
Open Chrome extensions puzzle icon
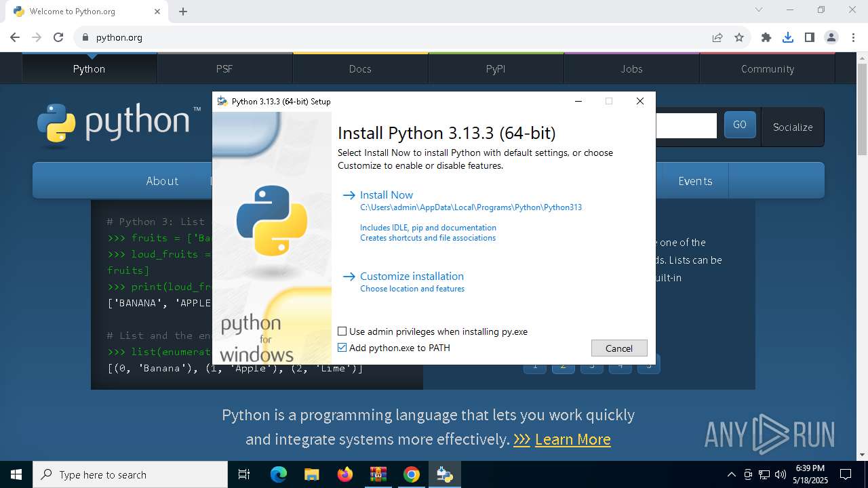click(x=766, y=37)
